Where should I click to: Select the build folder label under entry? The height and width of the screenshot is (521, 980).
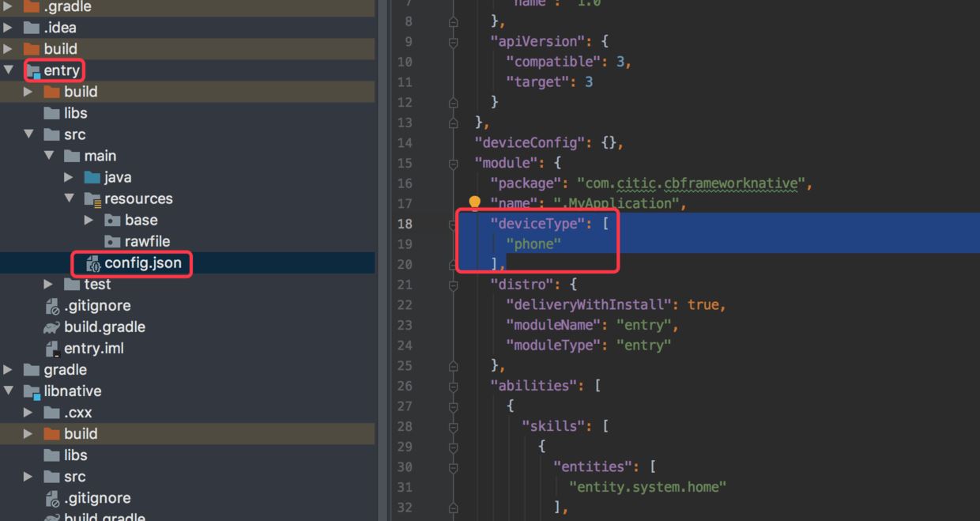[81, 92]
